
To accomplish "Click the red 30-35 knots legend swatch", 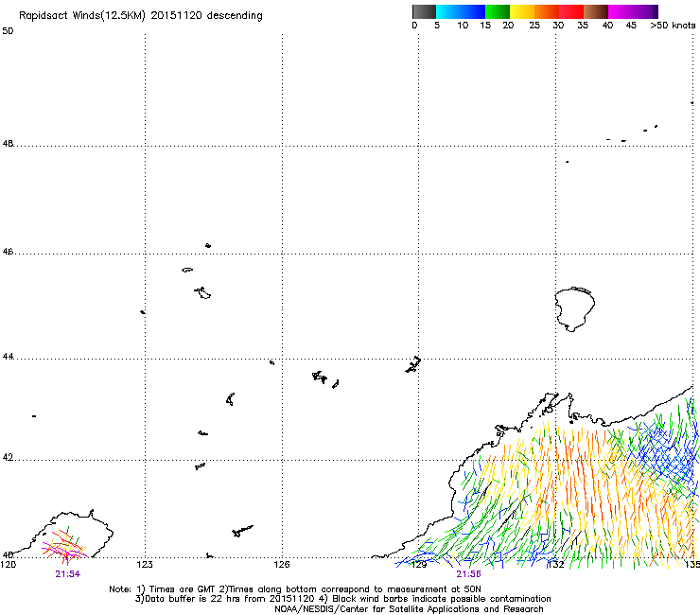I will coord(571,11).
